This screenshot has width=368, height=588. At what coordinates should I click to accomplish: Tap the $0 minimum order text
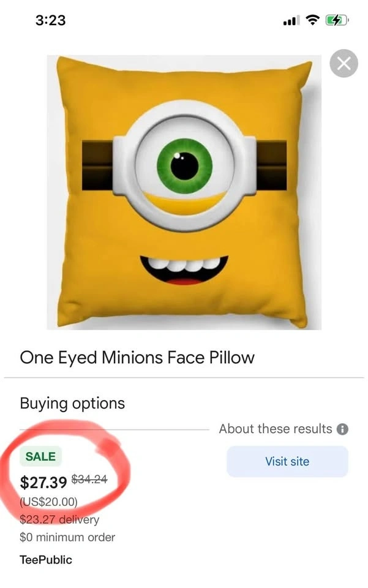click(x=67, y=538)
